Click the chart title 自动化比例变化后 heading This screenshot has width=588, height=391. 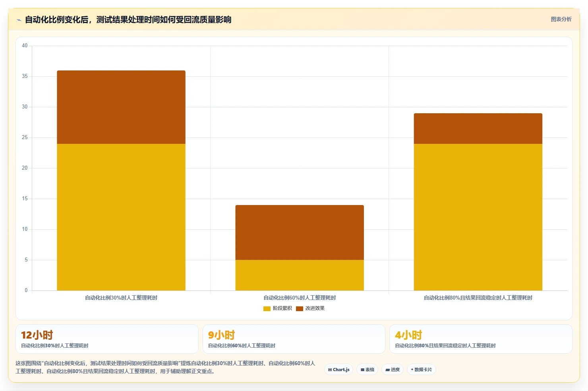click(x=128, y=19)
